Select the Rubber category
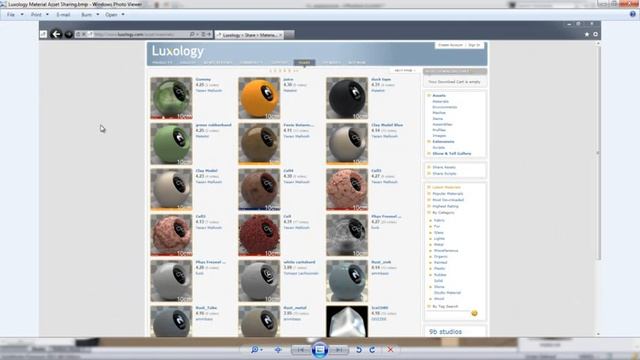 click(x=440, y=275)
